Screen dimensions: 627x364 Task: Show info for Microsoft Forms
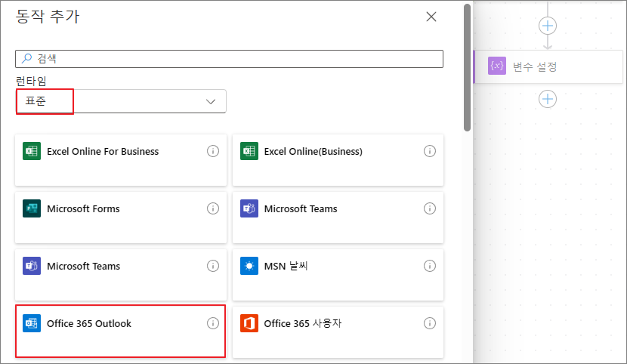point(213,208)
